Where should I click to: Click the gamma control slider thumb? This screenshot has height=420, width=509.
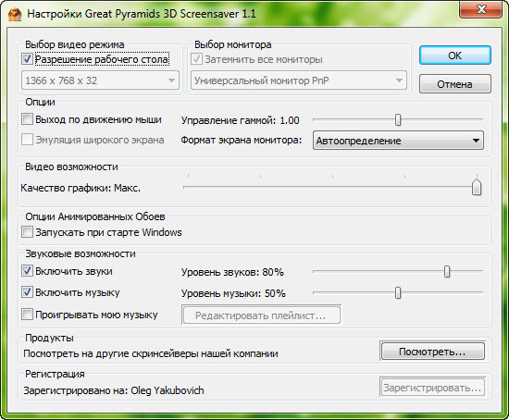click(398, 119)
